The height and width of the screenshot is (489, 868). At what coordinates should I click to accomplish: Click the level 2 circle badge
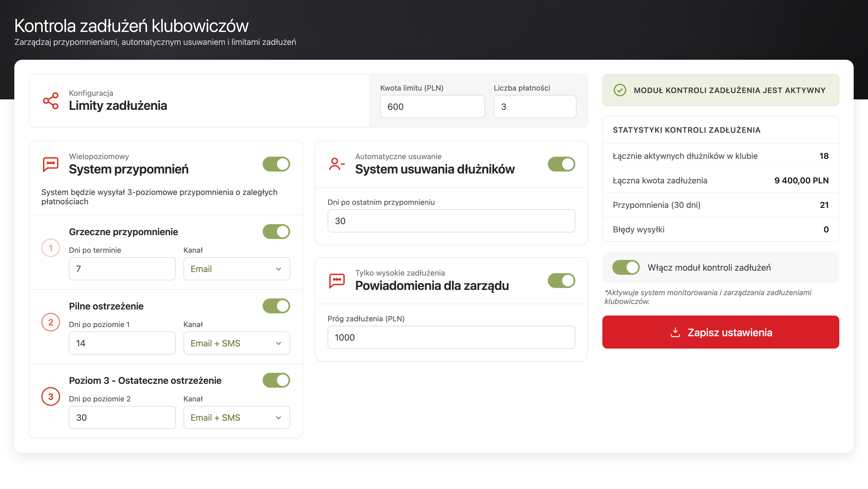point(50,322)
